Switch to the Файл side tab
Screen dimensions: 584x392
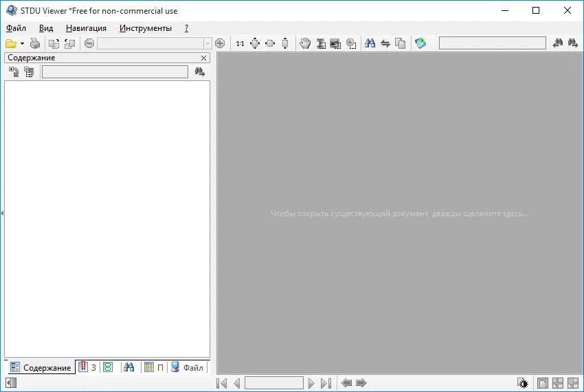click(x=188, y=367)
